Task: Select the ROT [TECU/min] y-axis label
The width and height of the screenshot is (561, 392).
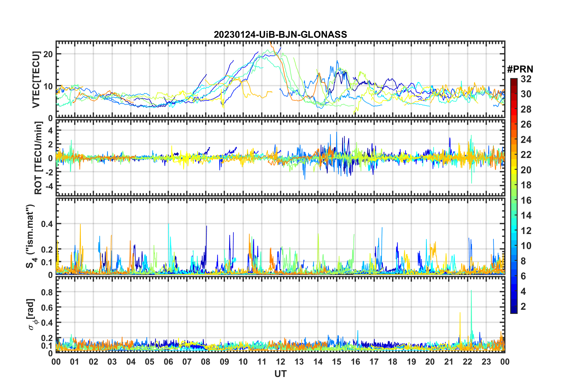Action: tap(38, 158)
